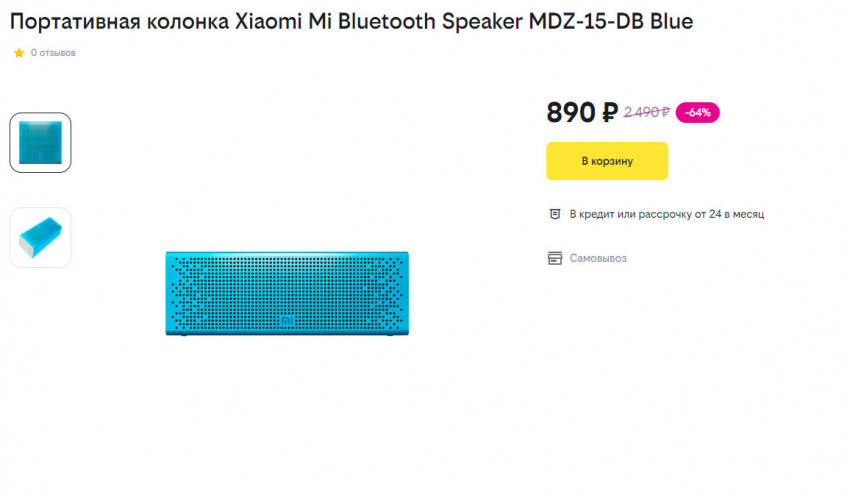Image resolution: width=847 pixels, height=498 pixels.
Task: Select the angled-view speaker thumbnail
Action: 40,237
